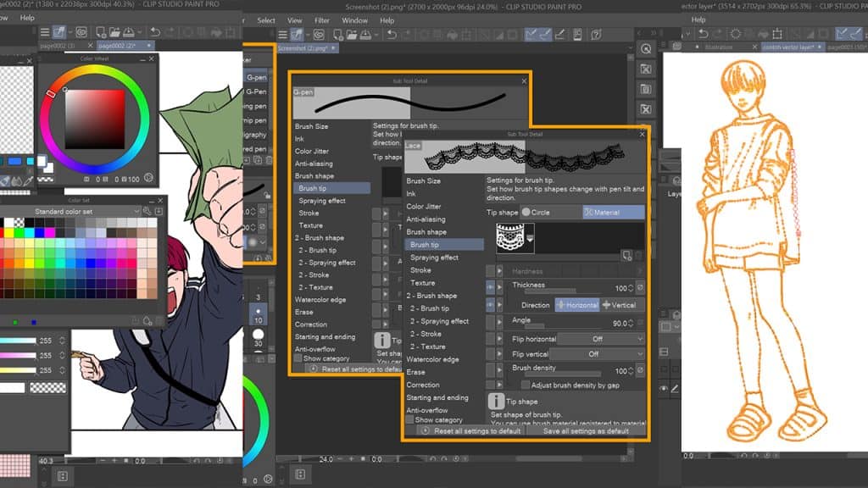
Task: Expand Flip vertical row arrow
Action: tap(500, 354)
